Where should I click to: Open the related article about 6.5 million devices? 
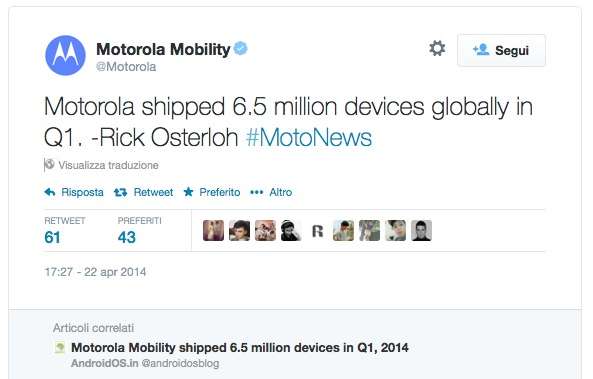click(x=240, y=348)
